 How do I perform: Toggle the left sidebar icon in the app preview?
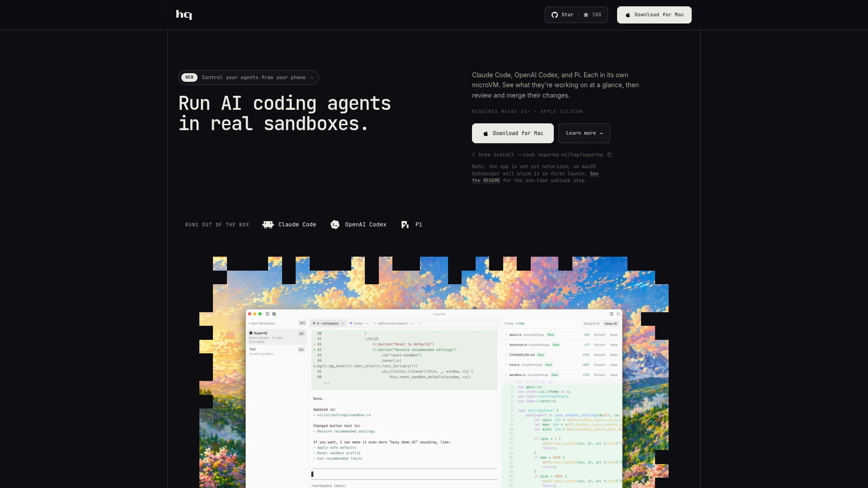click(268, 314)
